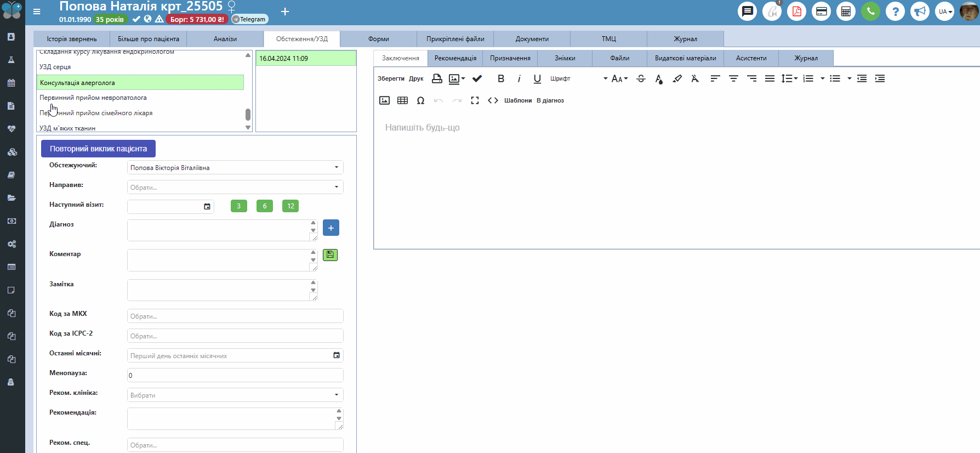Select Первинний прийом невропатолога
The width and height of the screenshot is (980, 453).
[x=140, y=98]
